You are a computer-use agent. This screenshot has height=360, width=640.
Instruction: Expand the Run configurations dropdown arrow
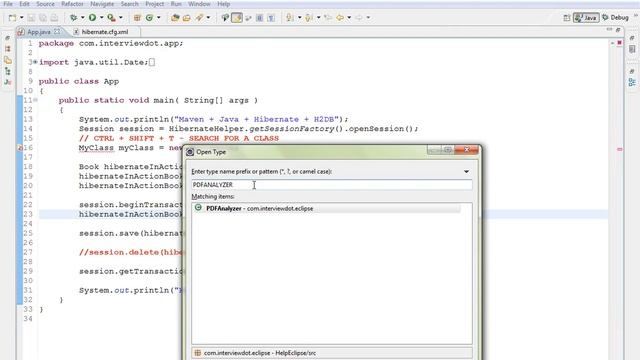point(102,18)
